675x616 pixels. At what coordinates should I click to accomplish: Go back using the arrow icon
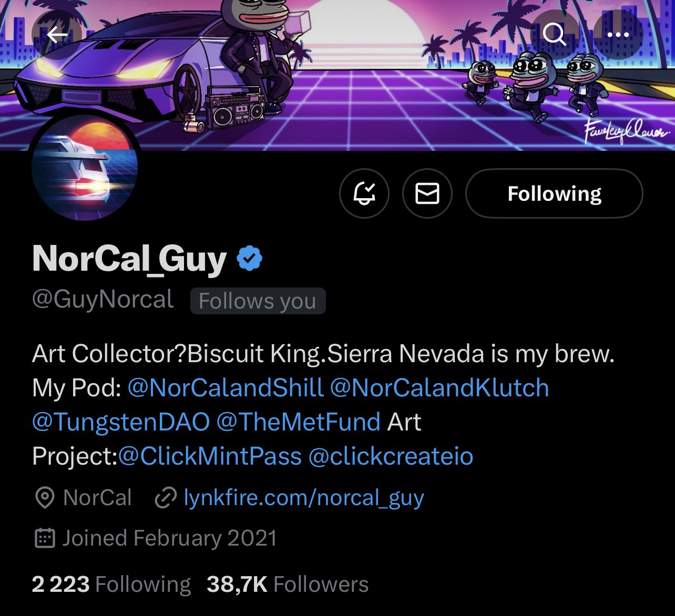coord(57,35)
